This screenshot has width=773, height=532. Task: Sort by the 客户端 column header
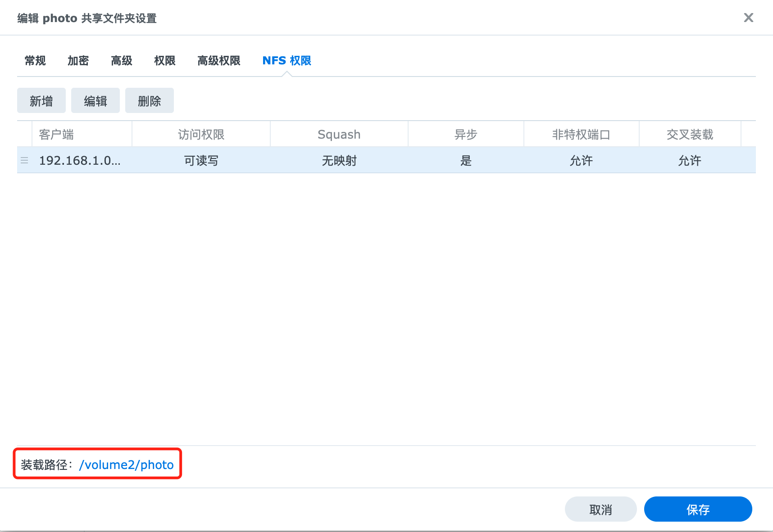[x=82, y=134]
